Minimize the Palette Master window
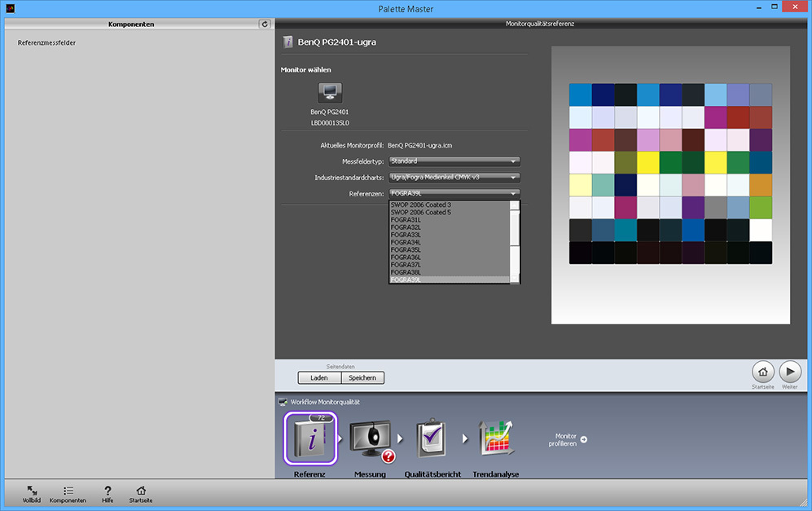This screenshot has width=812, height=511. click(759, 8)
